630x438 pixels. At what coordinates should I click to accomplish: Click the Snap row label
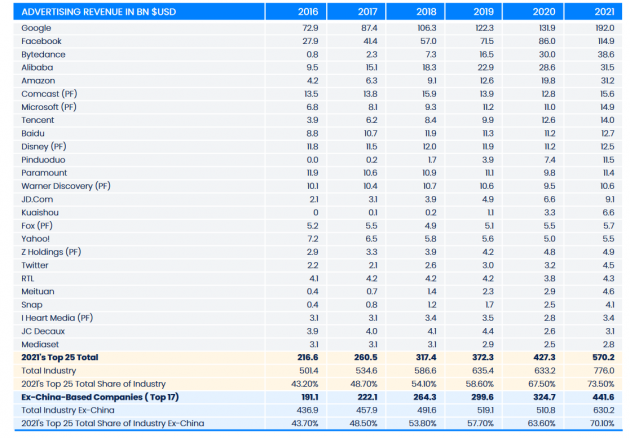(x=32, y=305)
